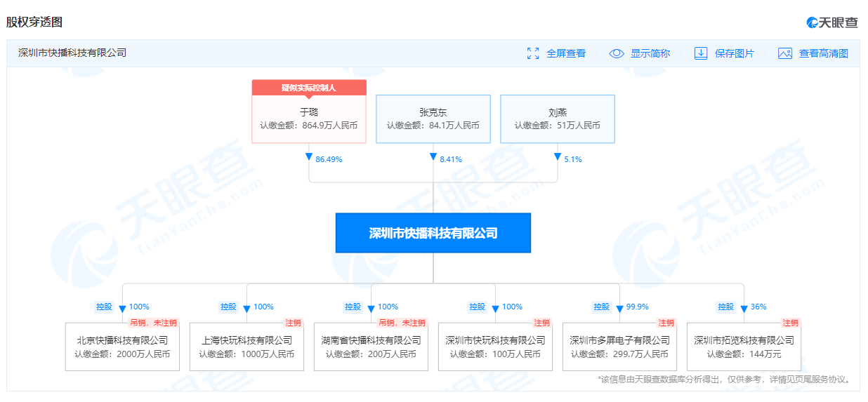Open 查看高清图 link

(823, 53)
